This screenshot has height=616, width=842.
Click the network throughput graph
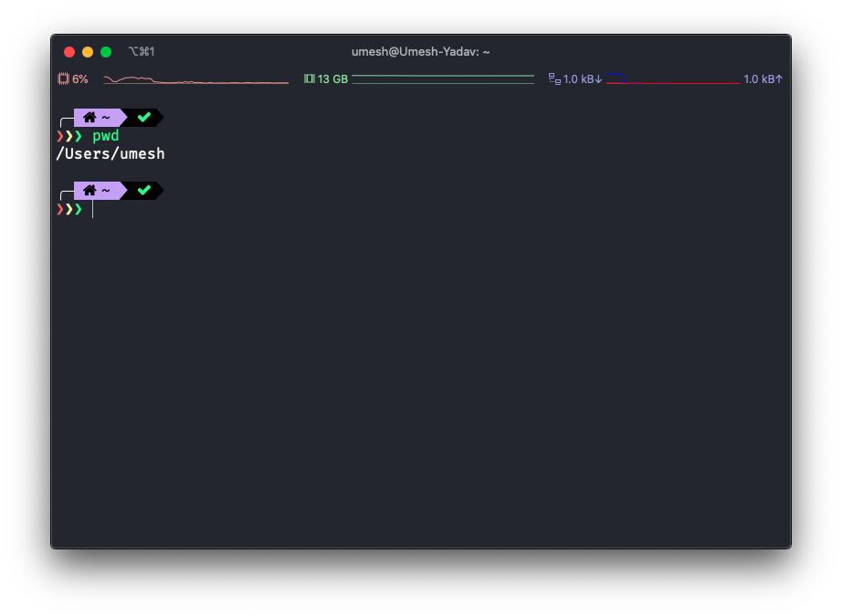tap(673, 80)
